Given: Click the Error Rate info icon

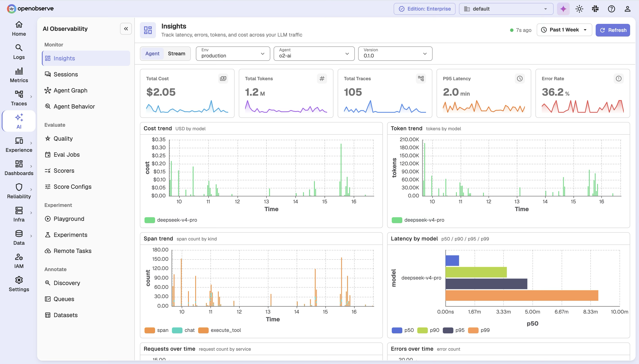Looking at the screenshot, I should click(x=619, y=79).
